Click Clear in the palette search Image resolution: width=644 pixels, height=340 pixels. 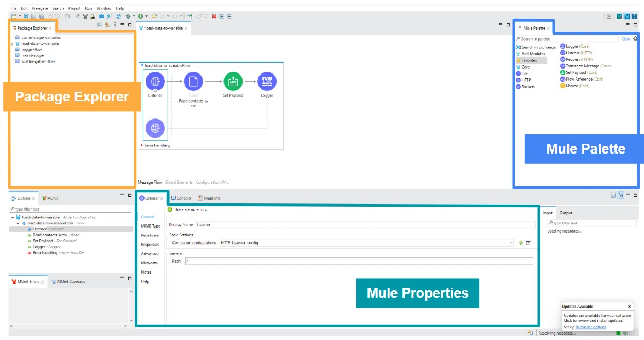(625, 39)
